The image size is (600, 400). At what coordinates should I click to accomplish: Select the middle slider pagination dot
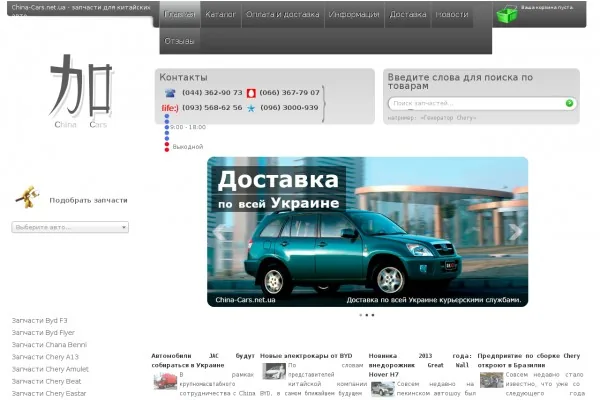pos(367,315)
